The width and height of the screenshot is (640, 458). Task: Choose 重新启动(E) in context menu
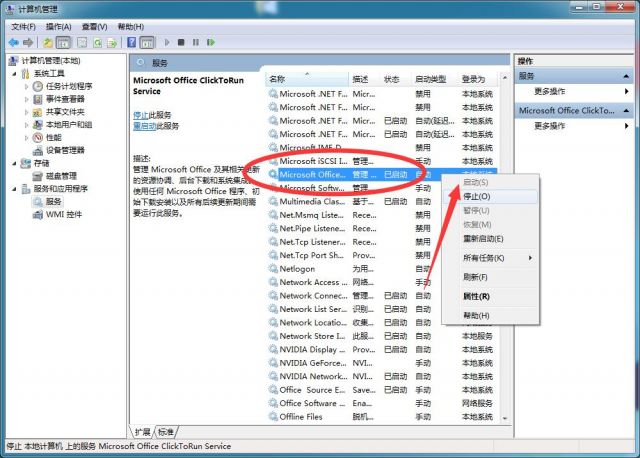[490, 238]
